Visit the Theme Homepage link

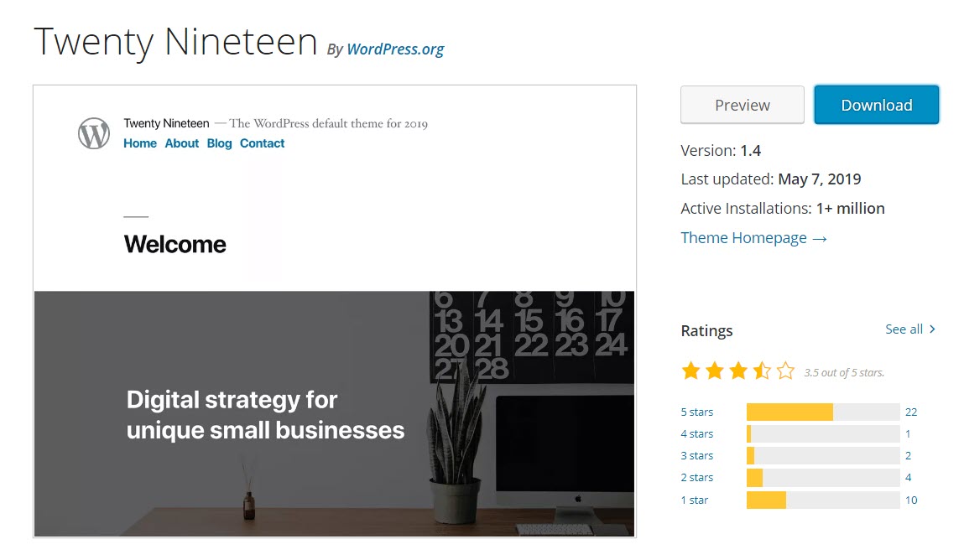(743, 237)
